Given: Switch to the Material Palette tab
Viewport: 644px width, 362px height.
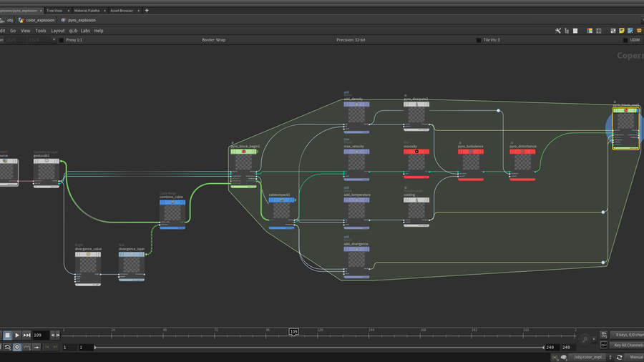Looking at the screenshot, I should (x=87, y=11).
